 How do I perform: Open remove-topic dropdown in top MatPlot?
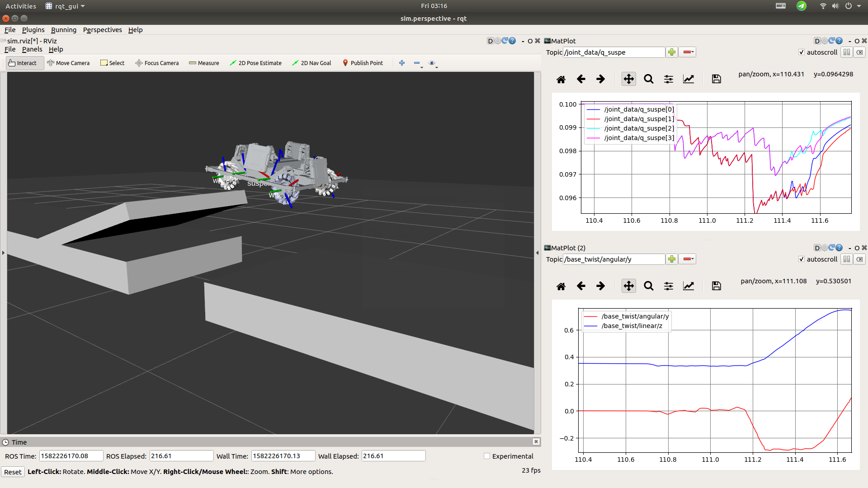click(x=687, y=52)
